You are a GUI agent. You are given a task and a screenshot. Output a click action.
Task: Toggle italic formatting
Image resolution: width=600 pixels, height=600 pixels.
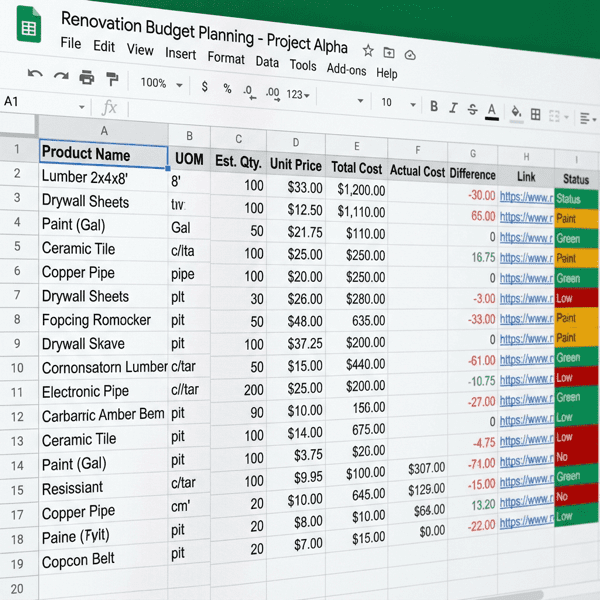coord(453,108)
